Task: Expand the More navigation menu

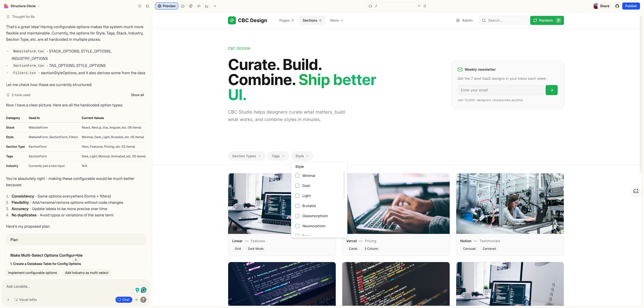Action: tap(336, 21)
